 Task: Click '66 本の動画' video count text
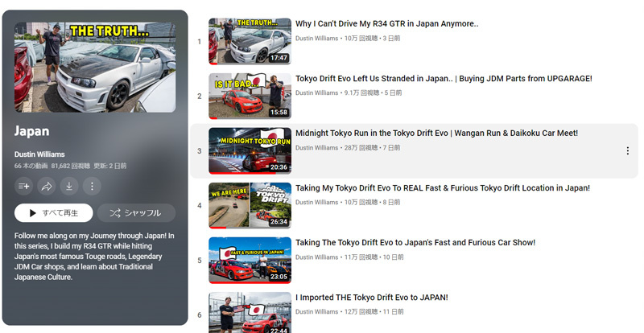(x=31, y=166)
